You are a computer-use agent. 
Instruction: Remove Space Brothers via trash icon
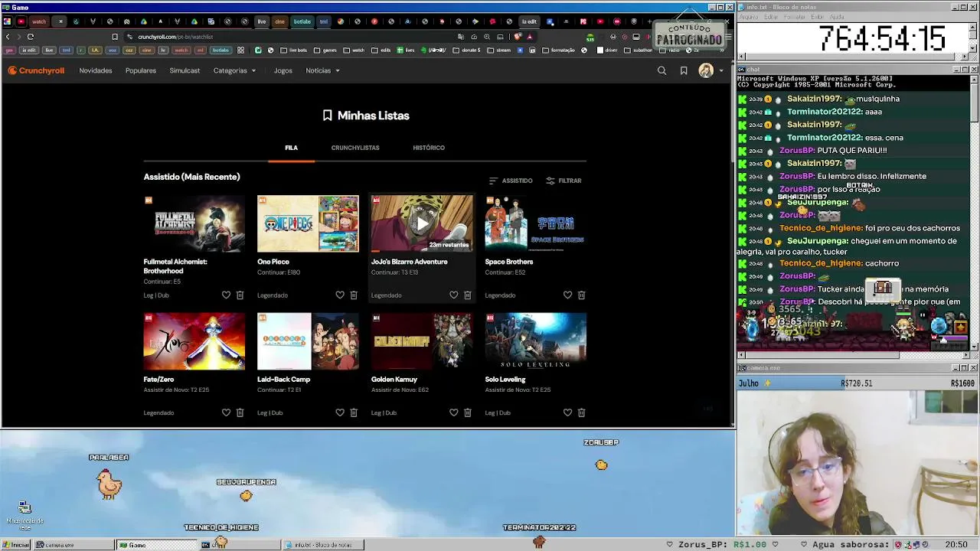pos(581,295)
